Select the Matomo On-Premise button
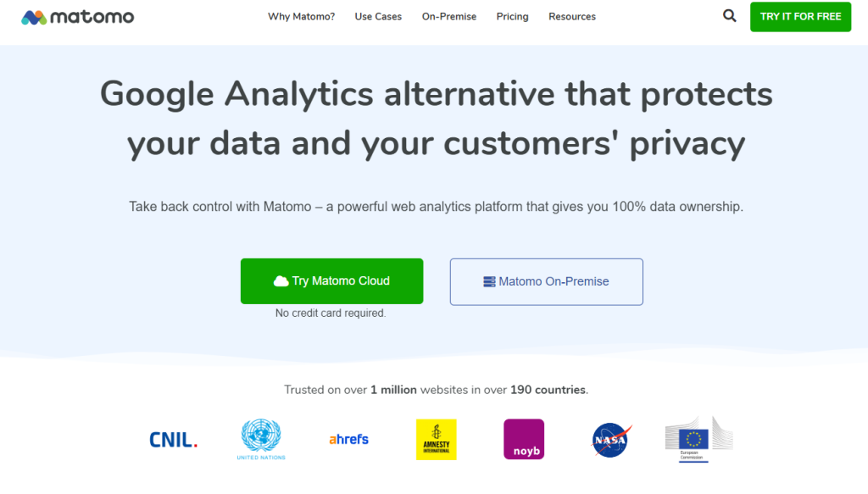Screen dimensions: 868x494 [547, 281]
